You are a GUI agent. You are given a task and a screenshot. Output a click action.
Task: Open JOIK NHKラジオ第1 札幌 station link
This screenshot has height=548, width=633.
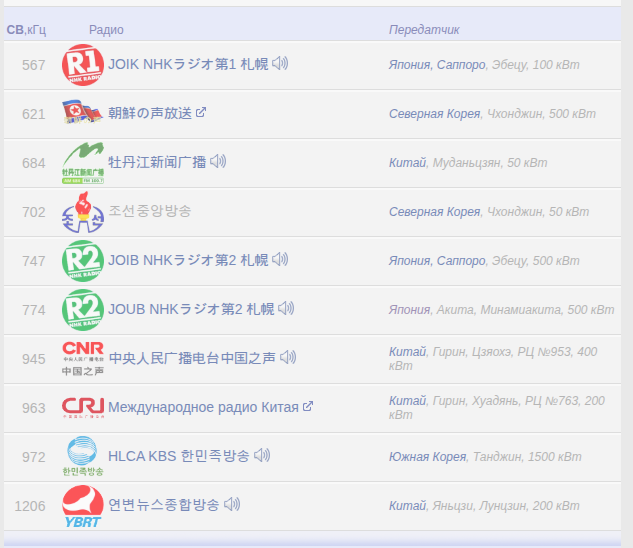click(x=188, y=64)
